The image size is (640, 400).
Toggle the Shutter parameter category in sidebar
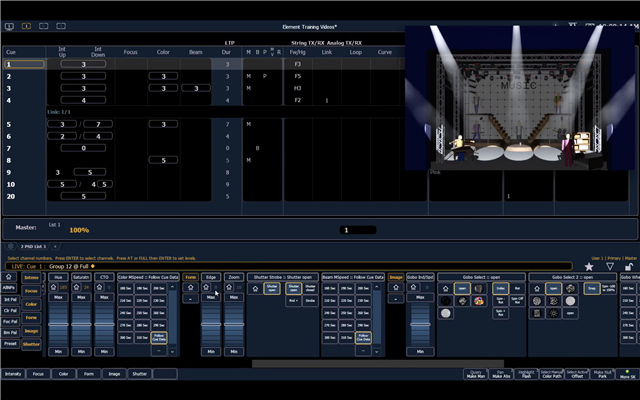tap(31, 344)
